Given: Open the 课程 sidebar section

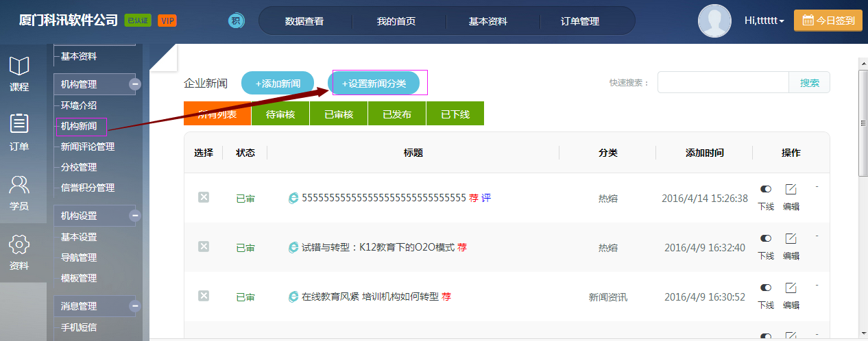Looking at the screenshot, I should coord(19,74).
